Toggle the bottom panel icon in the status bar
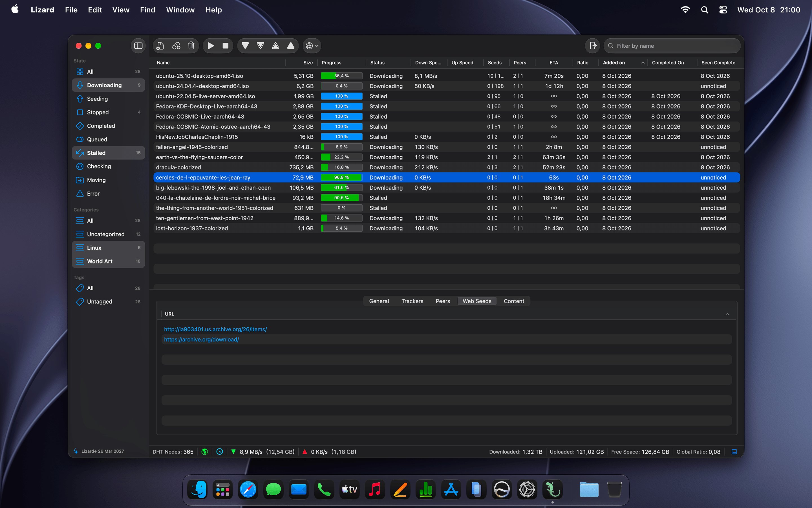 (734, 452)
